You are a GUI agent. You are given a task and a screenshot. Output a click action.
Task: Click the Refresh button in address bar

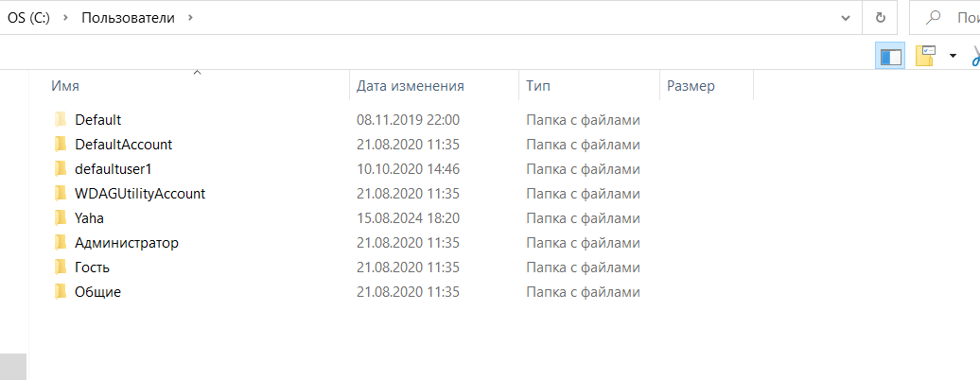point(881,17)
